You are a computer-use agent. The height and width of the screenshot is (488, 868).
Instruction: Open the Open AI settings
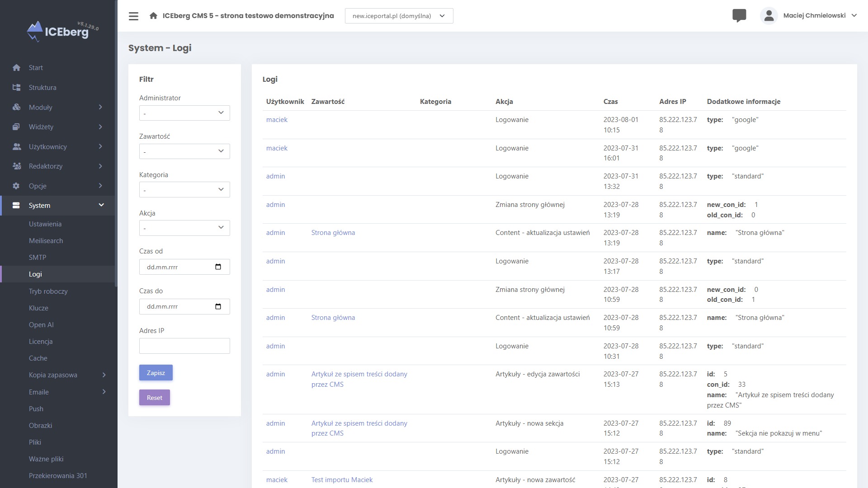[41, 325]
